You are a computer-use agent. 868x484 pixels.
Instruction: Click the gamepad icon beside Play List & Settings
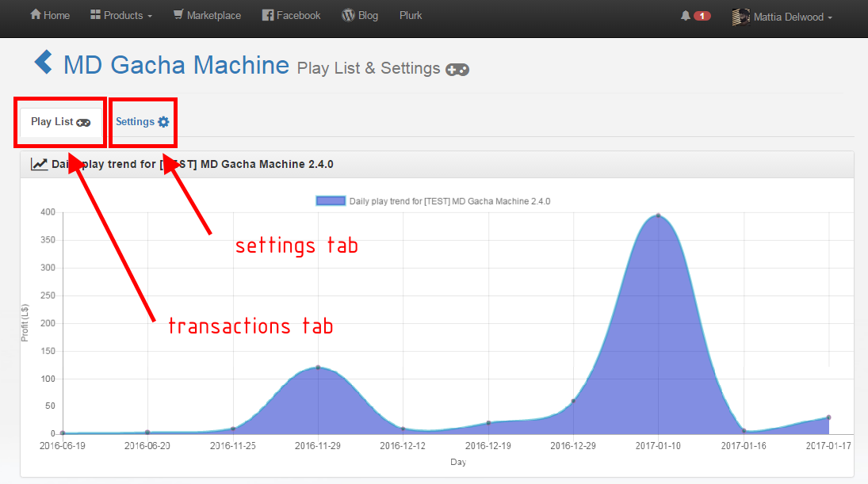(x=457, y=71)
